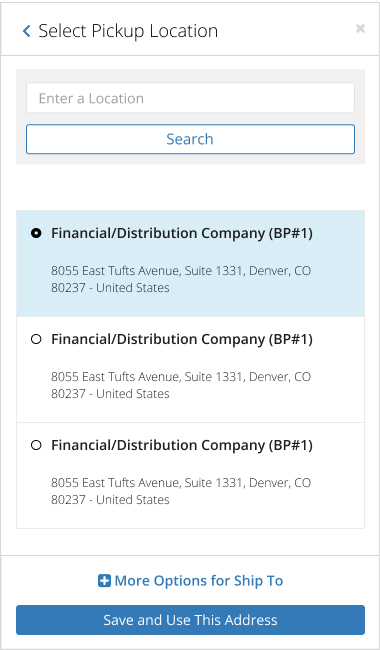Click Save and Use This Address

click(190, 620)
